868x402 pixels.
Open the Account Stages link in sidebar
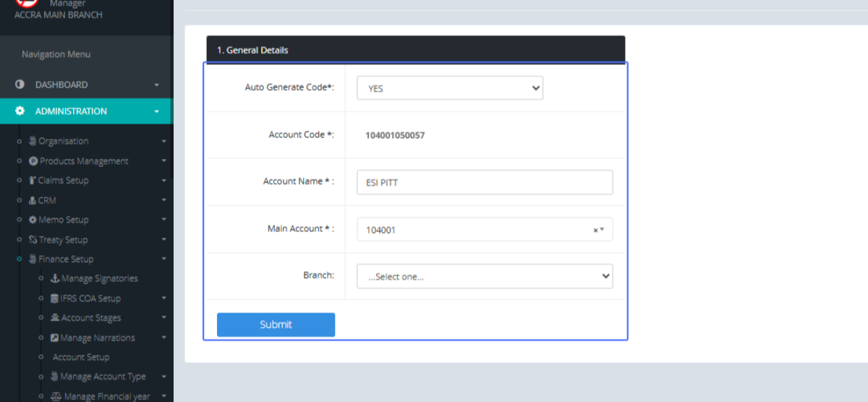pos(90,318)
